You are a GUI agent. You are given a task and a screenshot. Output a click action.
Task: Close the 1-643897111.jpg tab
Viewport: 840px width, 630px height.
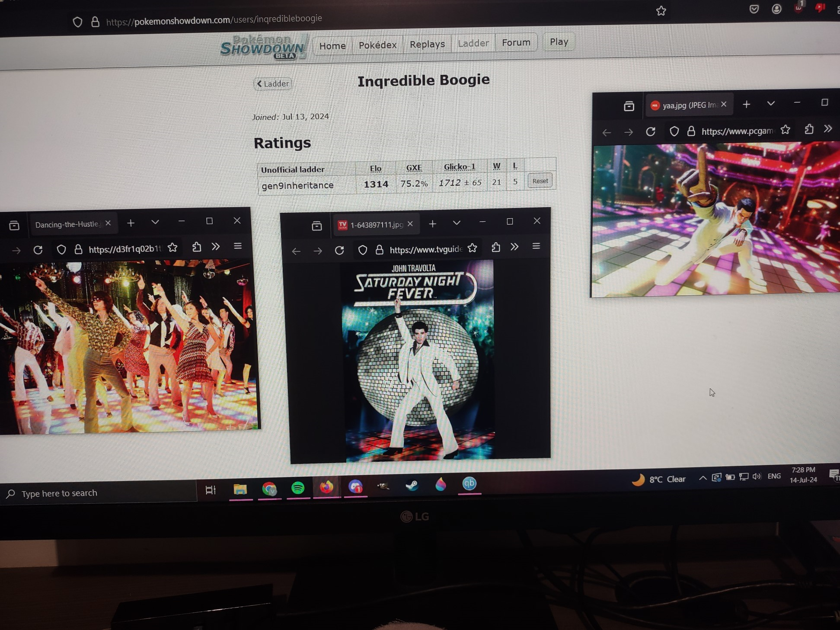[410, 224]
